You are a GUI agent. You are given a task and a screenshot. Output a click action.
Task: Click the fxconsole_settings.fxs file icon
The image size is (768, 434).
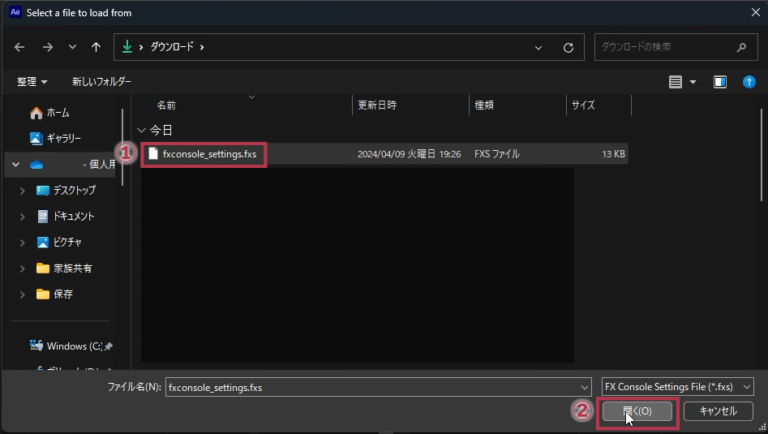point(153,154)
